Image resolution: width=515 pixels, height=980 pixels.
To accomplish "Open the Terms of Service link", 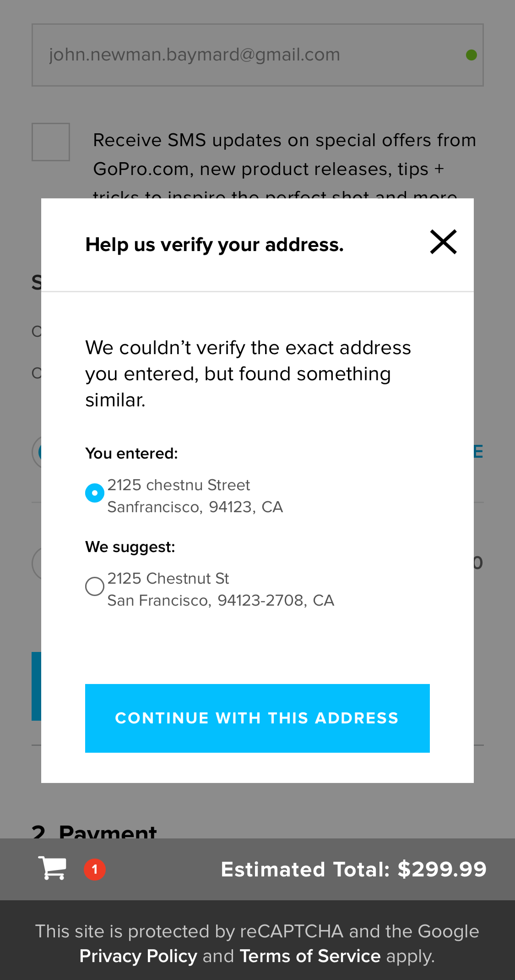I will [310, 956].
